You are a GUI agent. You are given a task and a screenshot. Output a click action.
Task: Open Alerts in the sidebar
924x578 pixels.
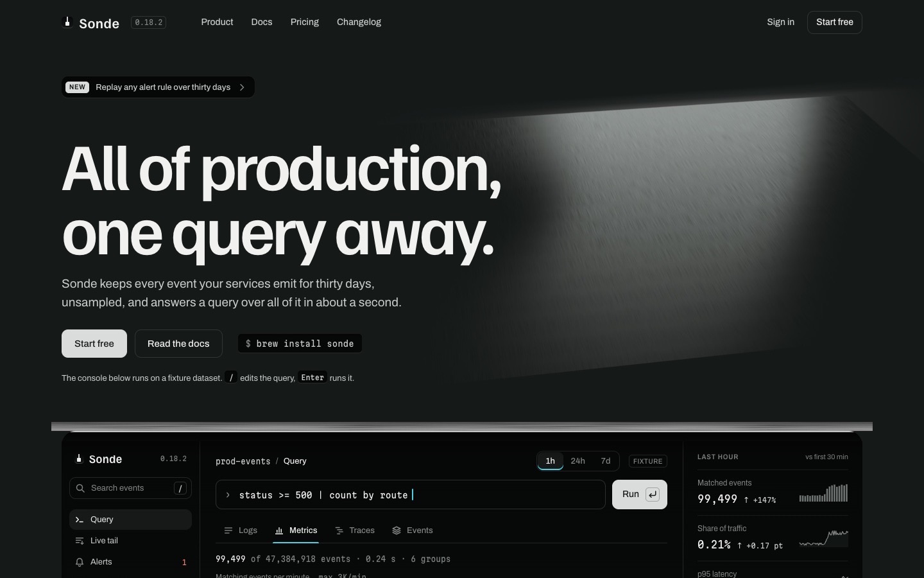130,562
